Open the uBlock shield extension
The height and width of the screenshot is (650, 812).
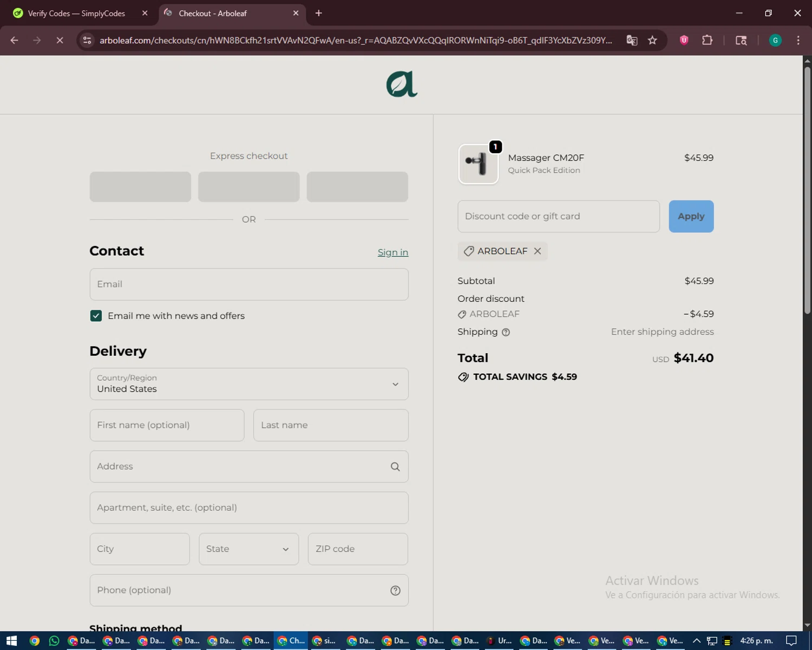click(x=684, y=40)
